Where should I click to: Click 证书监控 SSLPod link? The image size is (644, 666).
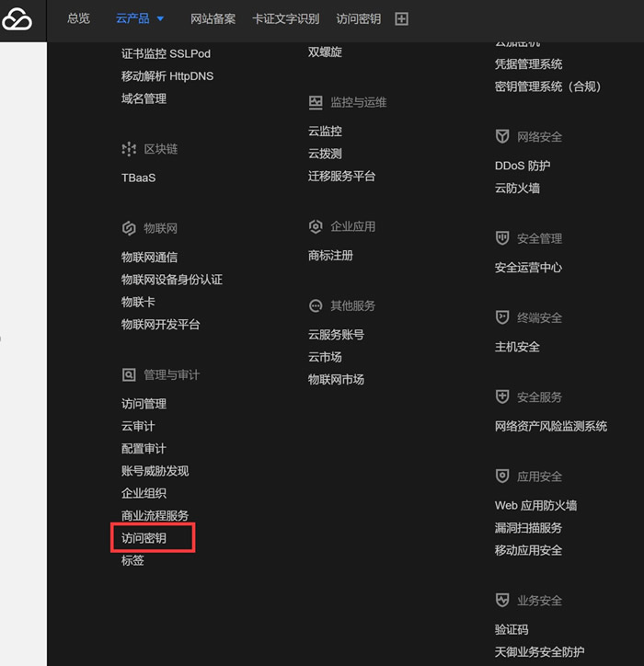point(166,53)
